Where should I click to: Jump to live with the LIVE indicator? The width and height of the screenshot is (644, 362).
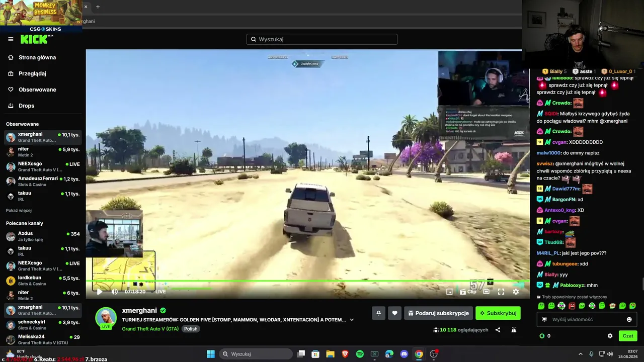pyautogui.click(x=160, y=292)
